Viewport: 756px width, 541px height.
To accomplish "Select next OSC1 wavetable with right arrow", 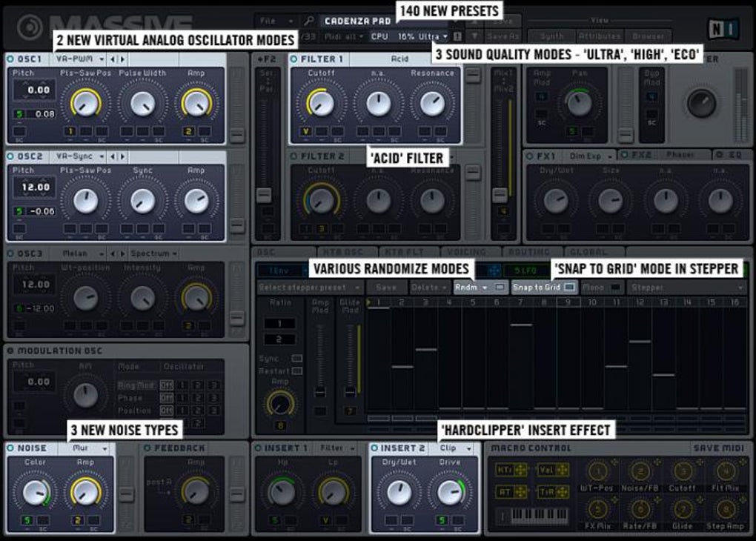I will tap(122, 59).
